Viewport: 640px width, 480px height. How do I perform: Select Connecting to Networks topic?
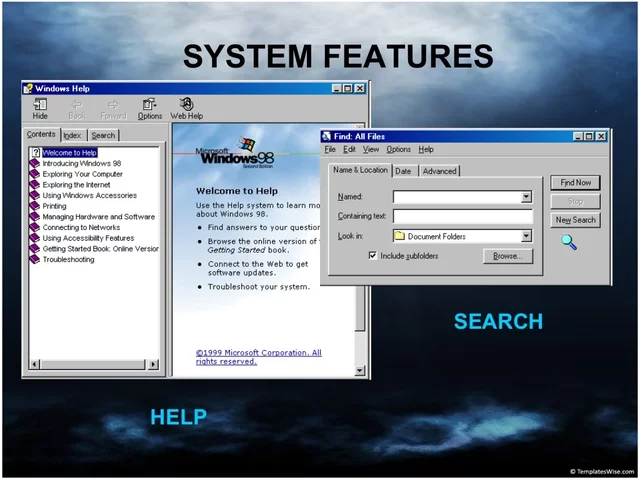point(81,227)
